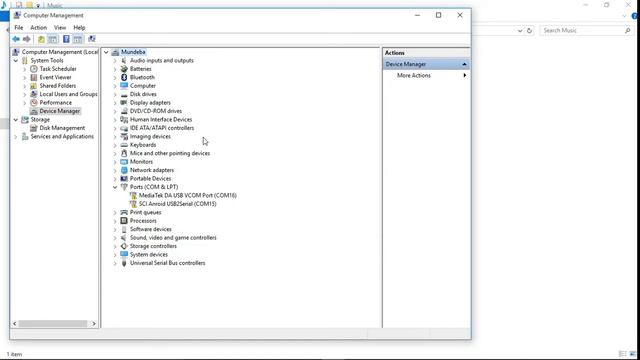Select Task Scheduler in the tree
This screenshot has height=360, width=640.
coord(58,69)
